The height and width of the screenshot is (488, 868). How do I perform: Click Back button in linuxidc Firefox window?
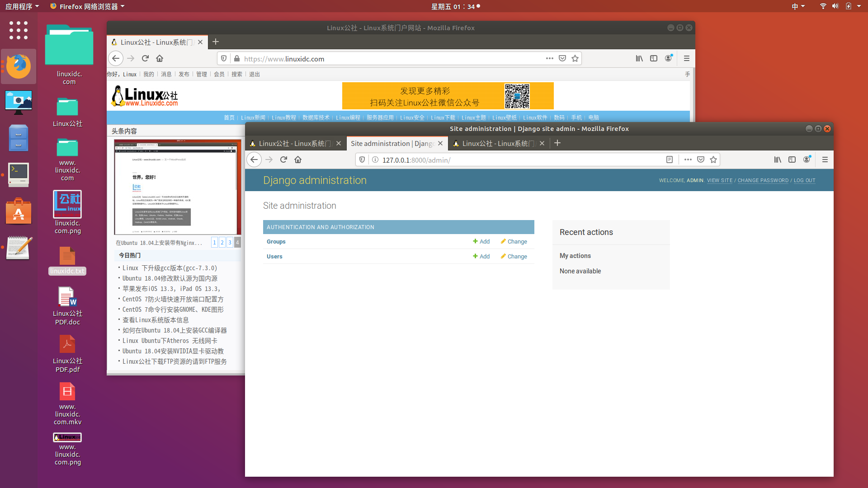[x=116, y=58]
